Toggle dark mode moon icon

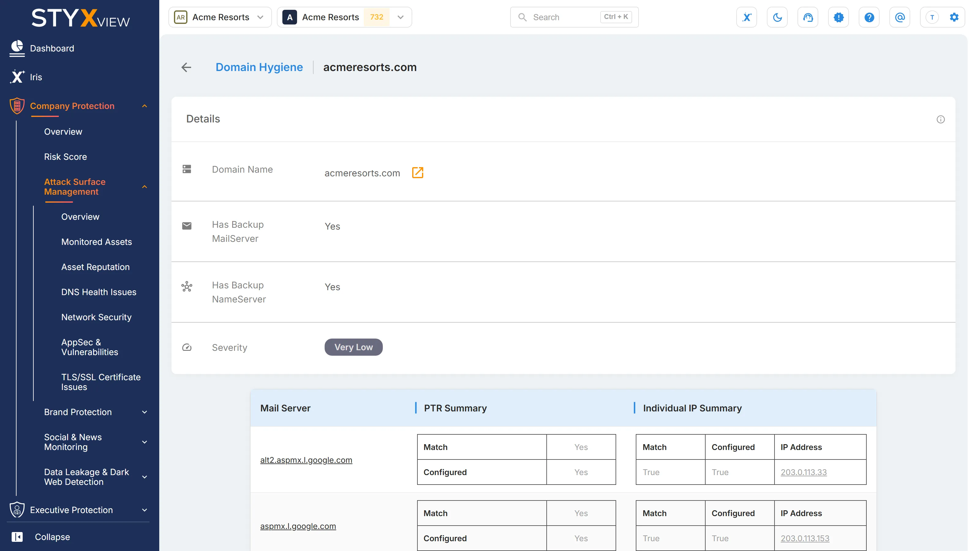tap(777, 17)
